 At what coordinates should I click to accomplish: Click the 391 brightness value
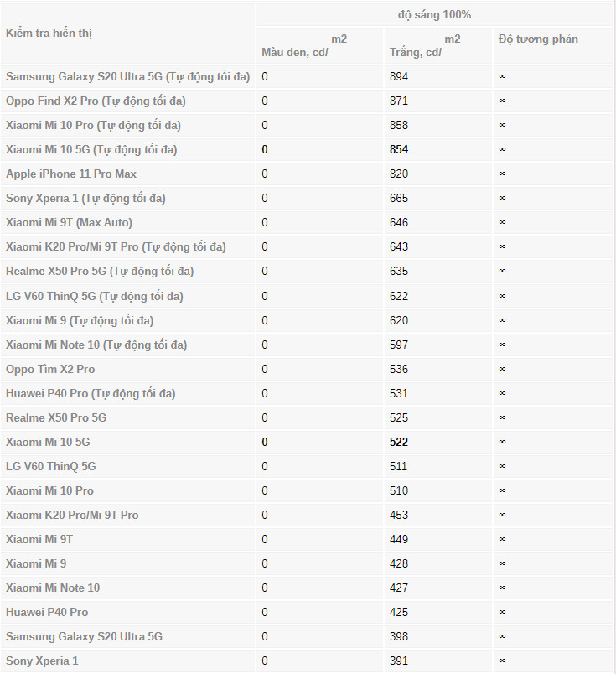399,661
